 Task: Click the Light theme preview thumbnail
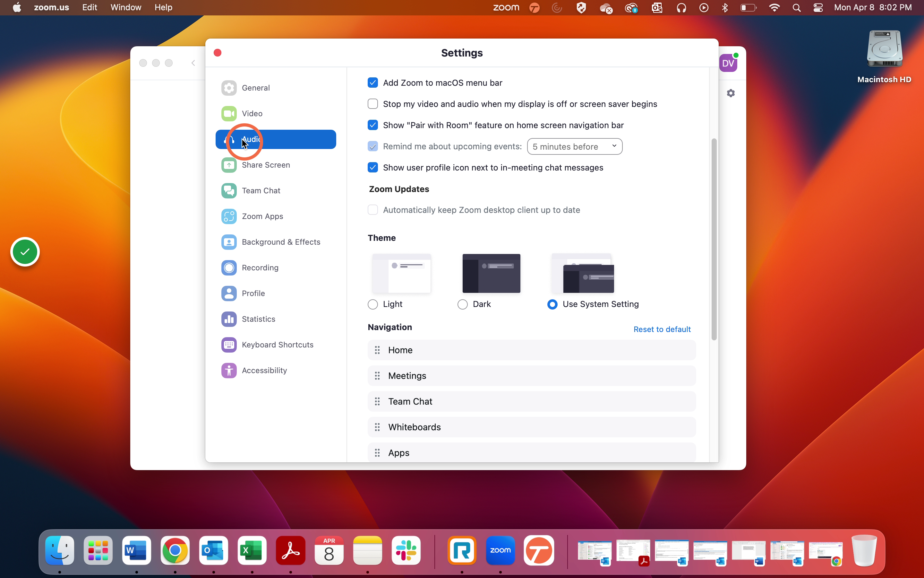click(x=401, y=273)
